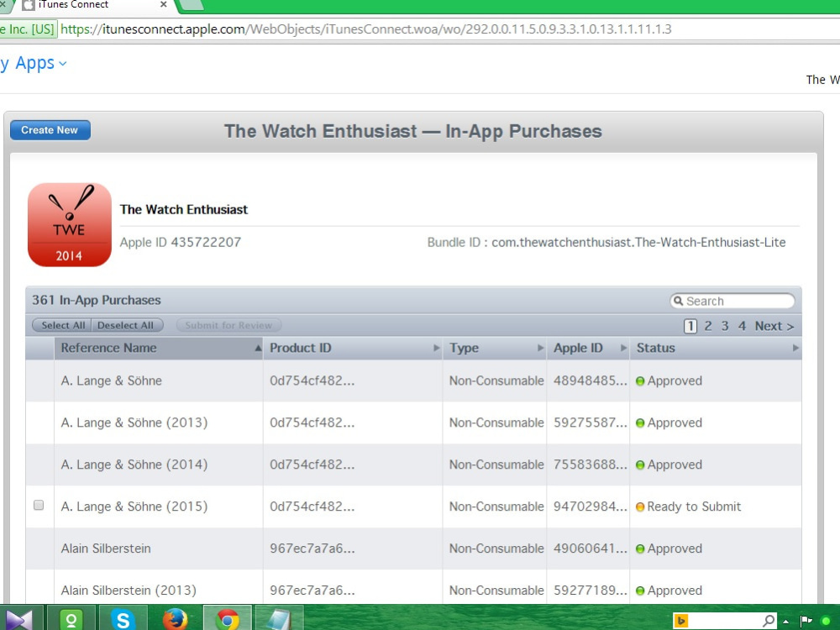This screenshot has height=630, width=840.
Task: Open the My Apps dropdown menu
Action: [x=34, y=63]
